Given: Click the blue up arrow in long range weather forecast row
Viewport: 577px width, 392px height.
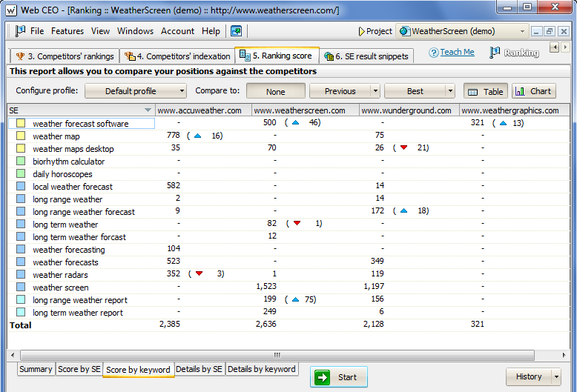Looking at the screenshot, I should (x=403, y=210).
